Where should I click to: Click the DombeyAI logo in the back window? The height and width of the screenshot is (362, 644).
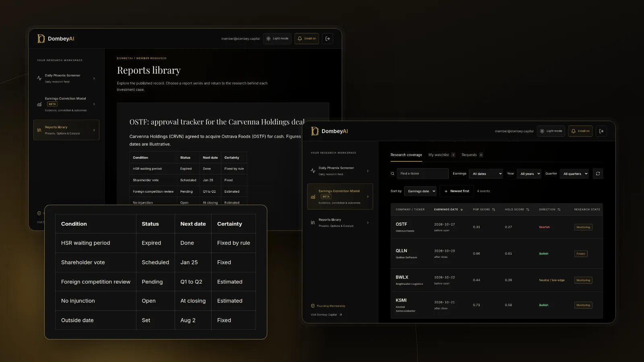click(56, 39)
